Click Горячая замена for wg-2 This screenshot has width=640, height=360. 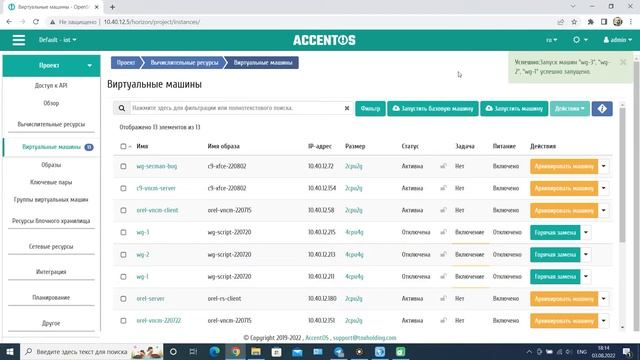pos(555,254)
